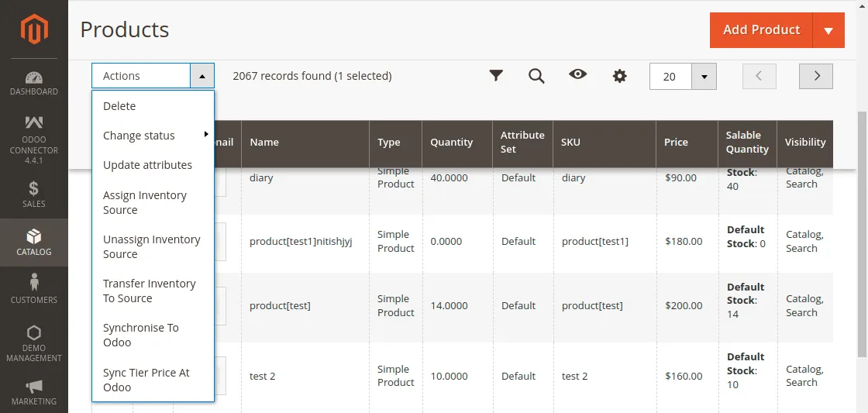Viewport: 868px width, 413px height.
Task: Sort by the Name column header
Action: tap(305, 143)
